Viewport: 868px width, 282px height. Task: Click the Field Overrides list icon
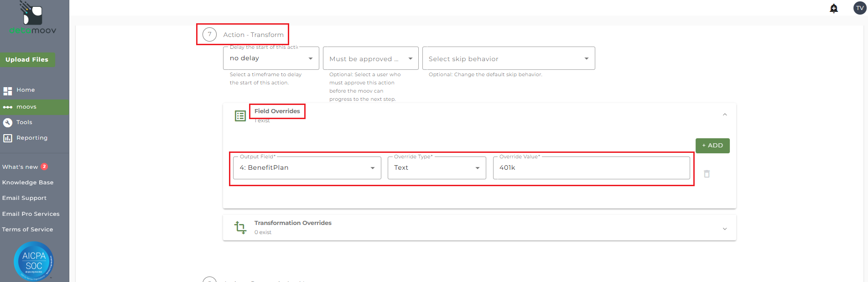pyautogui.click(x=240, y=116)
